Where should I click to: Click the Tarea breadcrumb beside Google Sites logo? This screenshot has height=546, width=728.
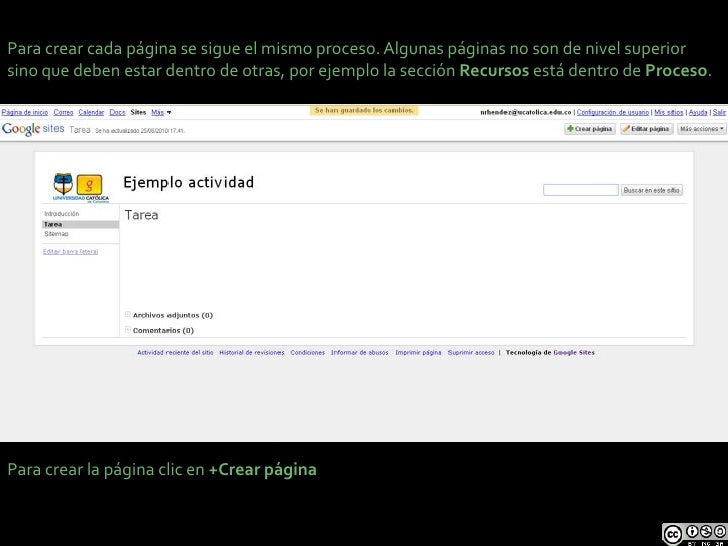[79, 130]
